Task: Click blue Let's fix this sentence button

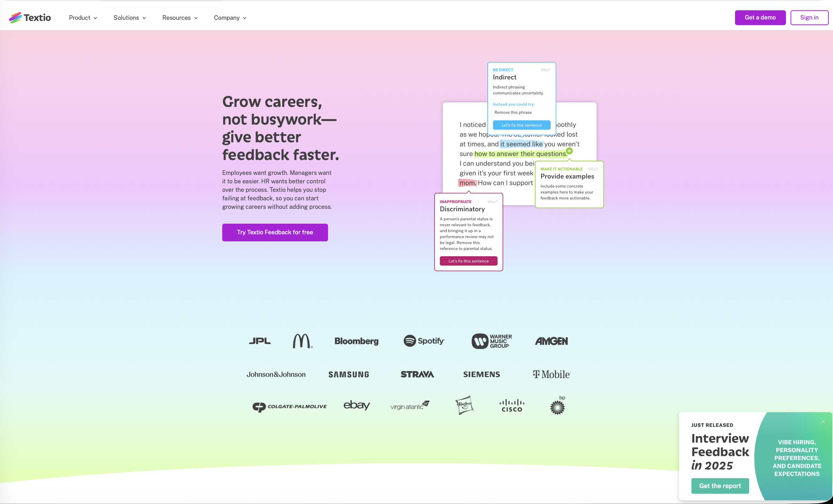Action: 521,125
